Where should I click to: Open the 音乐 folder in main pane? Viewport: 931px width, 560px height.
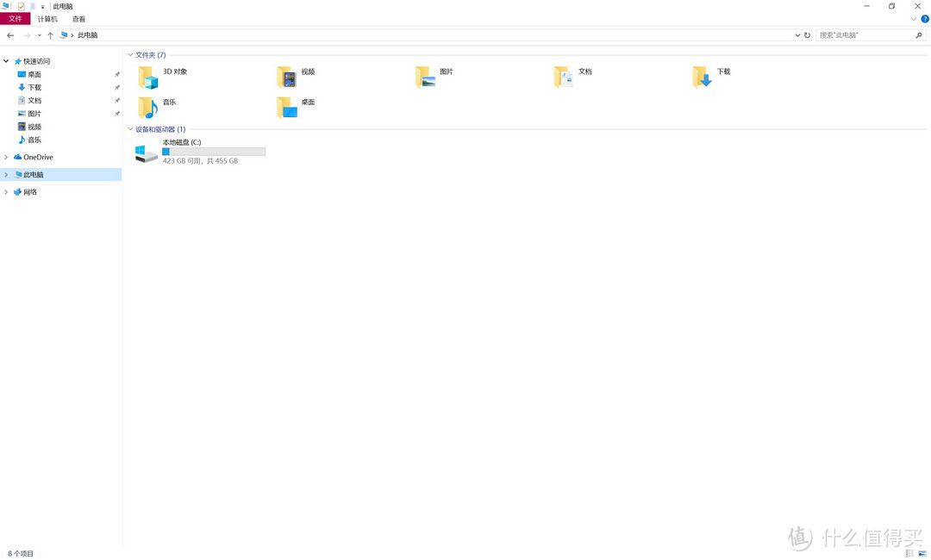(x=158, y=108)
